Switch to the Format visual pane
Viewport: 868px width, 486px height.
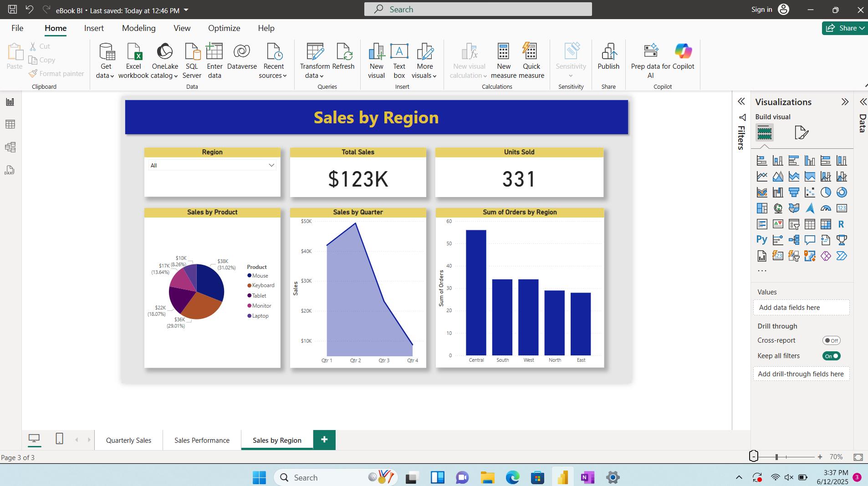[802, 133]
